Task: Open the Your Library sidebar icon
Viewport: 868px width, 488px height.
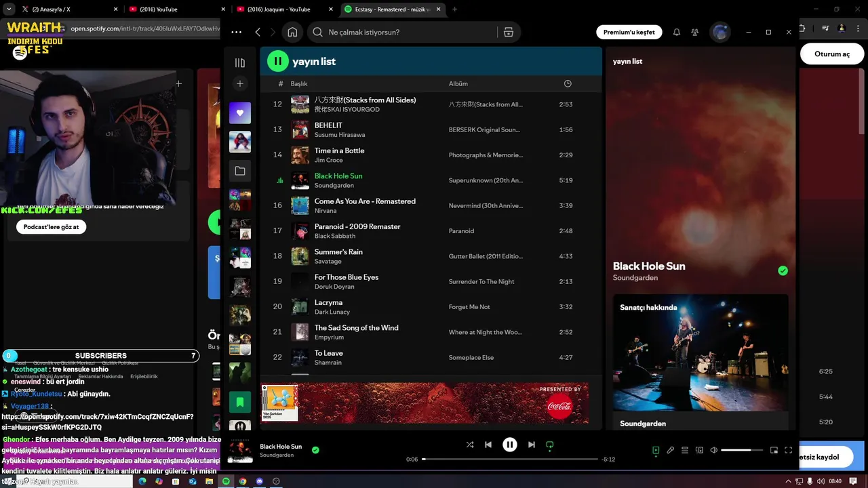Action: point(240,62)
